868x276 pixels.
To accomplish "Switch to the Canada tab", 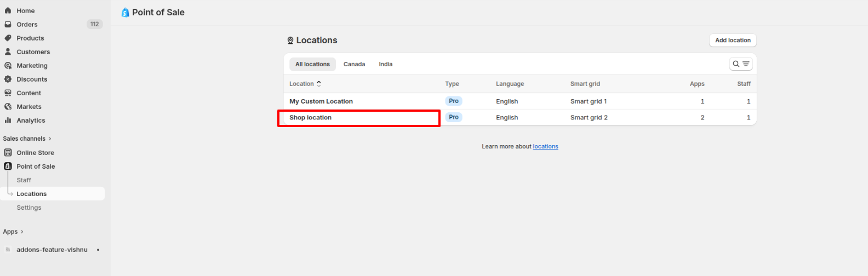I will pyautogui.click(x=354, y=64).
